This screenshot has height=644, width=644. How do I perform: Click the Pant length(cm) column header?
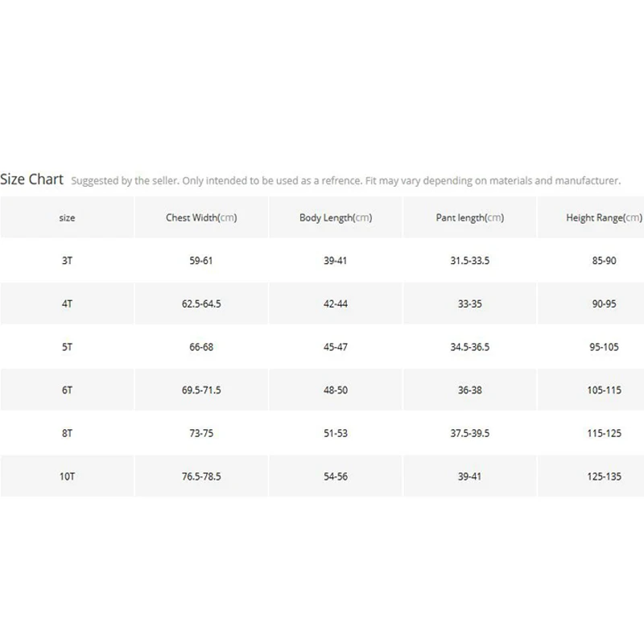tap(470, 217)
